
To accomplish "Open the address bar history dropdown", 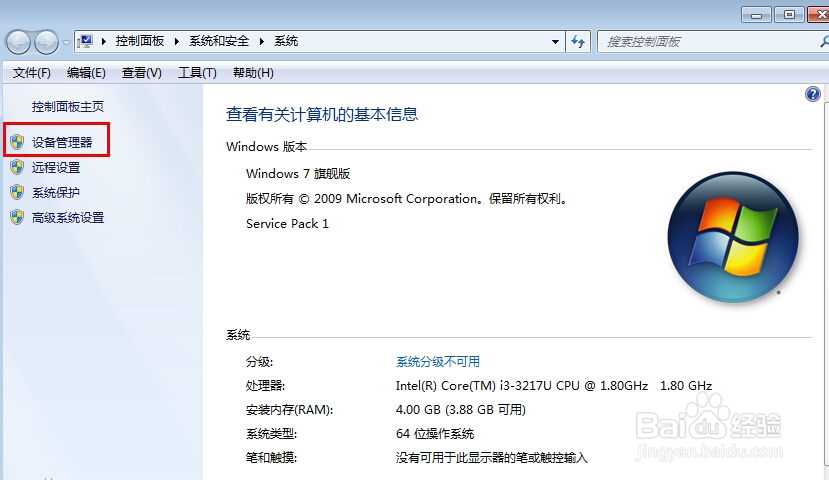I will tap(555, 41).
